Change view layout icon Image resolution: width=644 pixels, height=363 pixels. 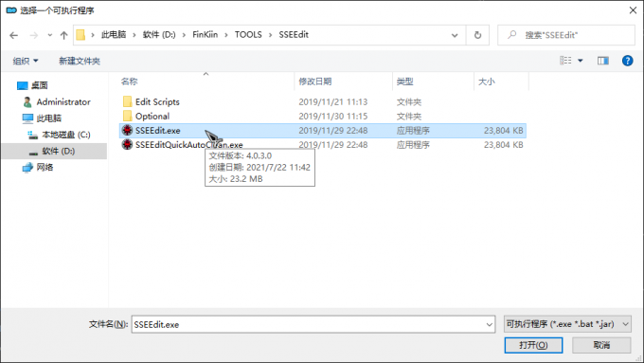coord(565,61)
